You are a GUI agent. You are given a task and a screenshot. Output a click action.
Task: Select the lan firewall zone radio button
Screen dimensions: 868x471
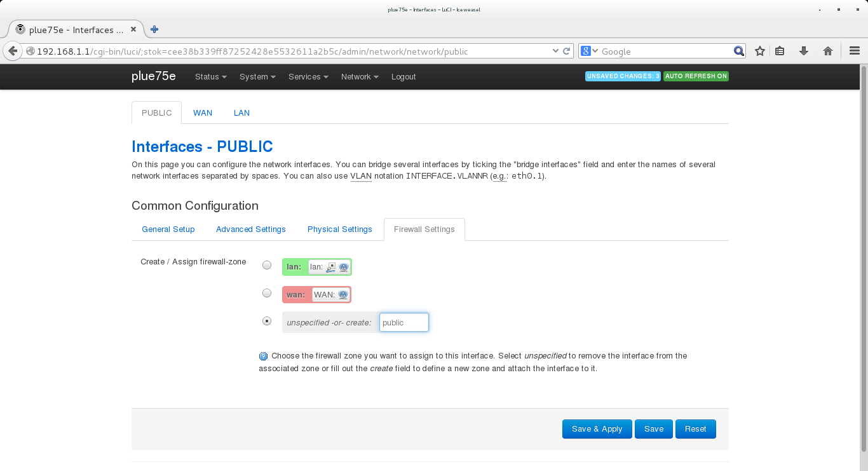[267, 265]
